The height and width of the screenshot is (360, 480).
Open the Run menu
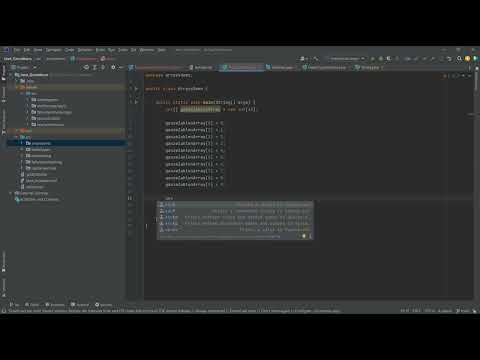[x=111, y=50]
